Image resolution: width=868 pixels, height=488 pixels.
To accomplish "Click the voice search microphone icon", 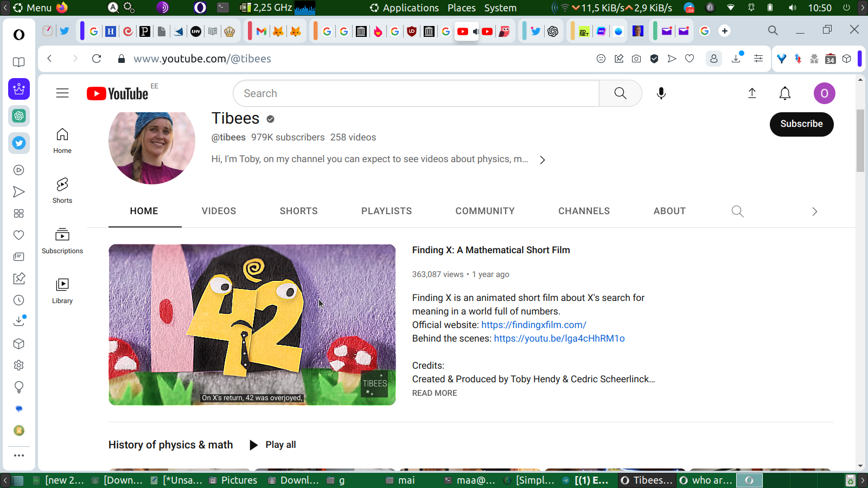I will pos(661,93).
